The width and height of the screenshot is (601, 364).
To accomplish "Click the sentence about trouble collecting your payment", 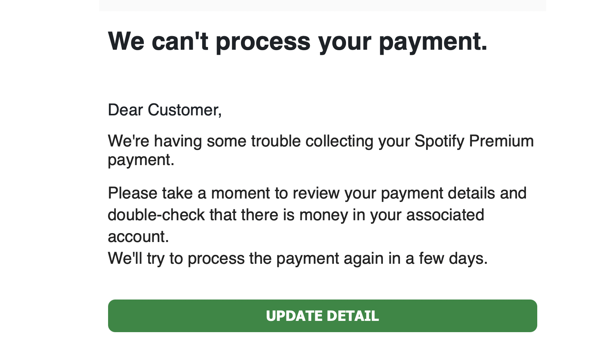I will click(321, 150).
